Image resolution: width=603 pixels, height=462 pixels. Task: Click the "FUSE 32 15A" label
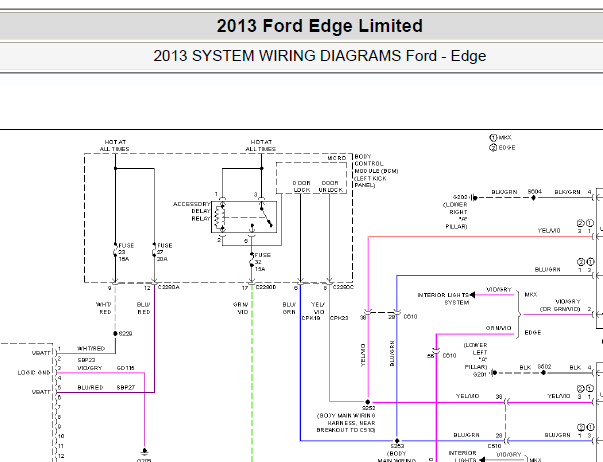coord(262,262)
